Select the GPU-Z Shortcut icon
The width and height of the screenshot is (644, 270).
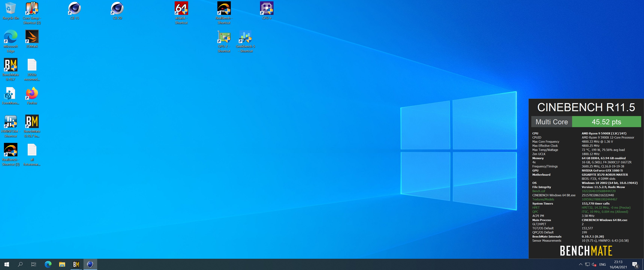[224, 41]
